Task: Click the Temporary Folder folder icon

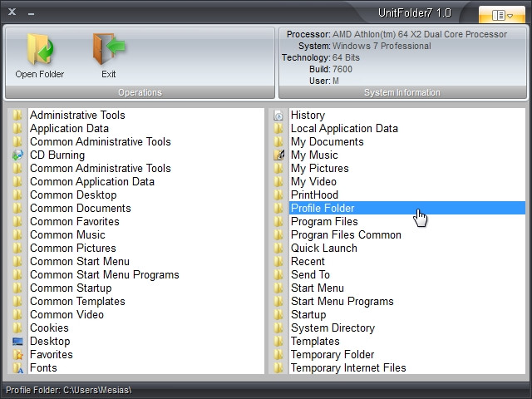Action: pyautogui.click(x=278, y=355)
